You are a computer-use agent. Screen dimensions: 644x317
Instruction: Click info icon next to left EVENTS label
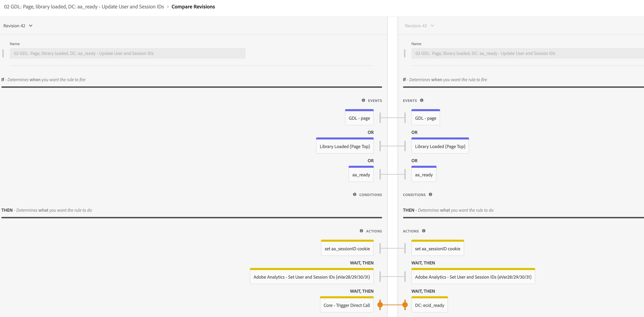(363, 100)
